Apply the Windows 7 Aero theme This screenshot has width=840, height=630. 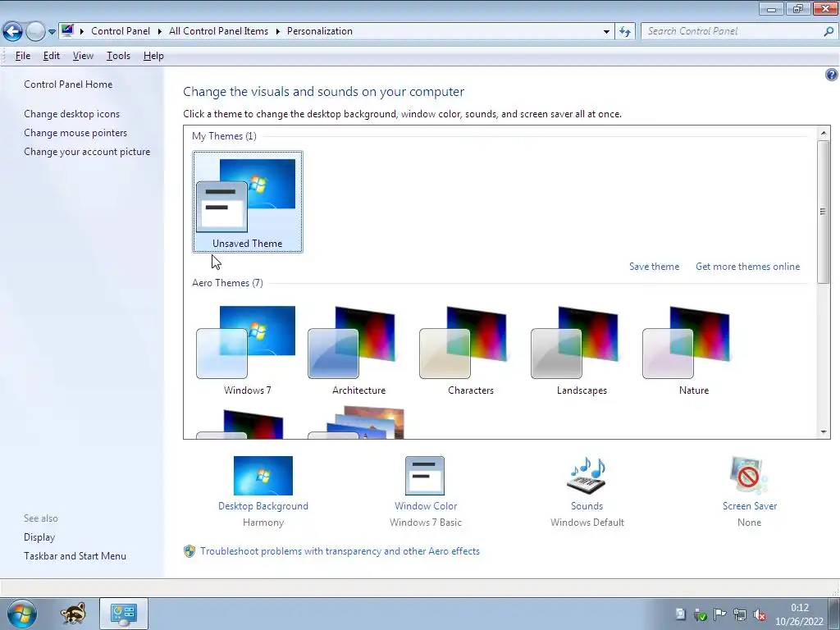point(248,350)
